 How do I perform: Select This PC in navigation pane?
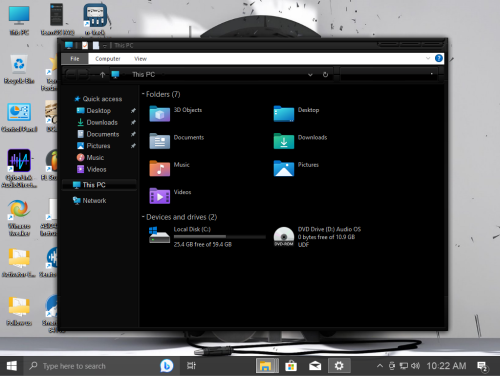tap(99, 185)
